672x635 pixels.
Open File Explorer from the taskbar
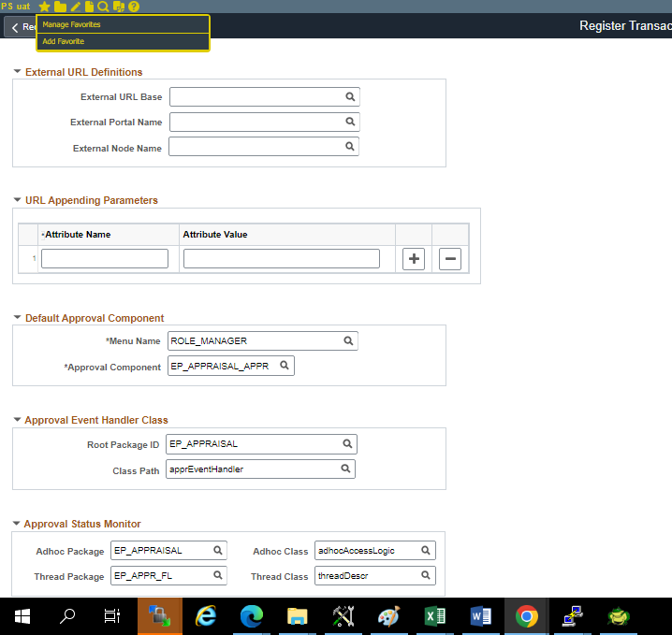tap(298, 616)
